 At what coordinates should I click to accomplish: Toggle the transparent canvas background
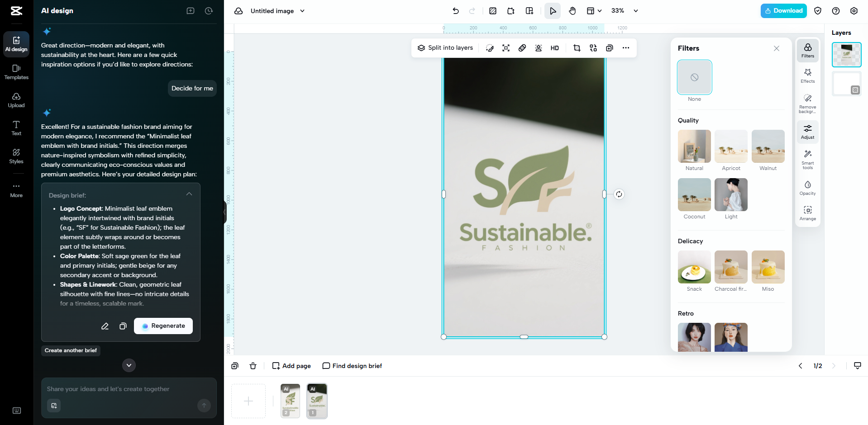(x=493, y=10)
